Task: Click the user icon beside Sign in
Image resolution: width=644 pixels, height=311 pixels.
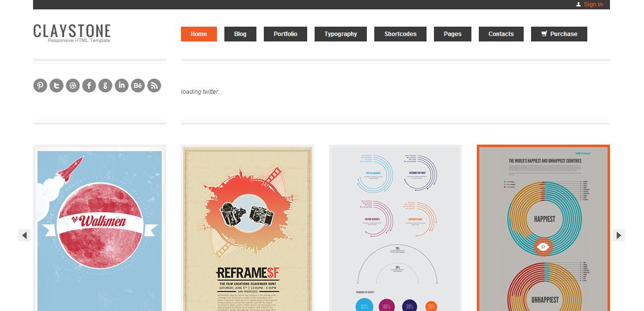Action: click(x=578, y=4)
